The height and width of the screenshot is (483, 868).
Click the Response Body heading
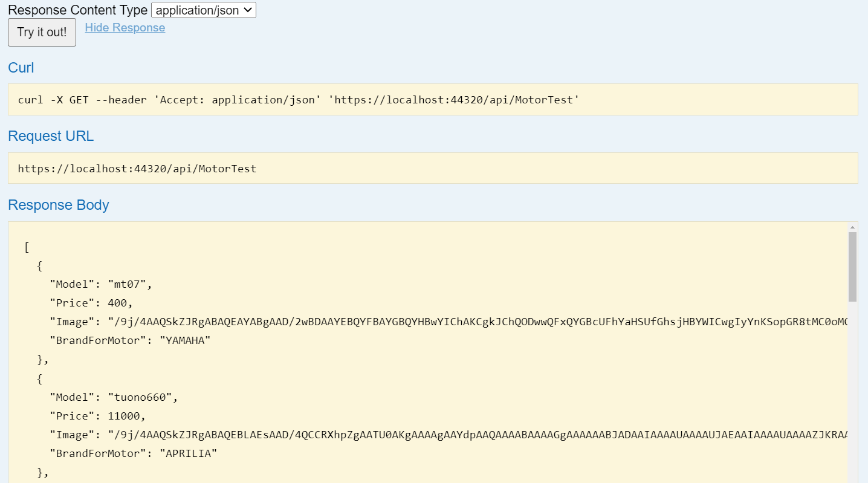(59, 205)
